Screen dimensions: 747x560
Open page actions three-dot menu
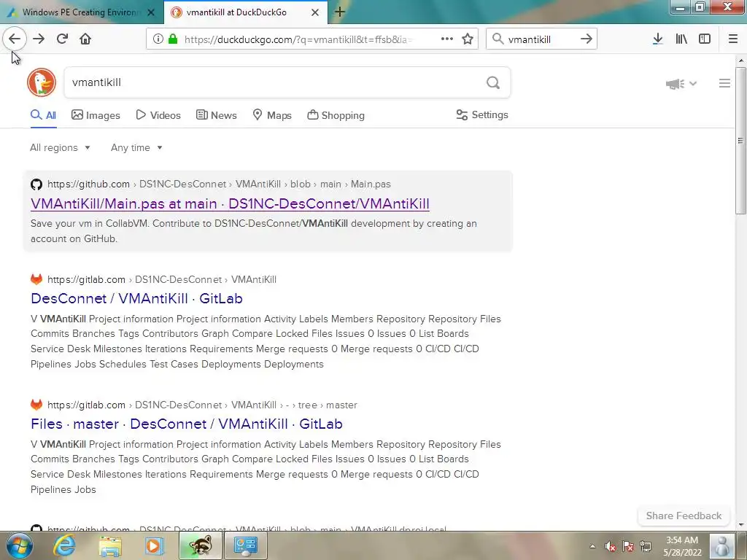pos(447,39)
